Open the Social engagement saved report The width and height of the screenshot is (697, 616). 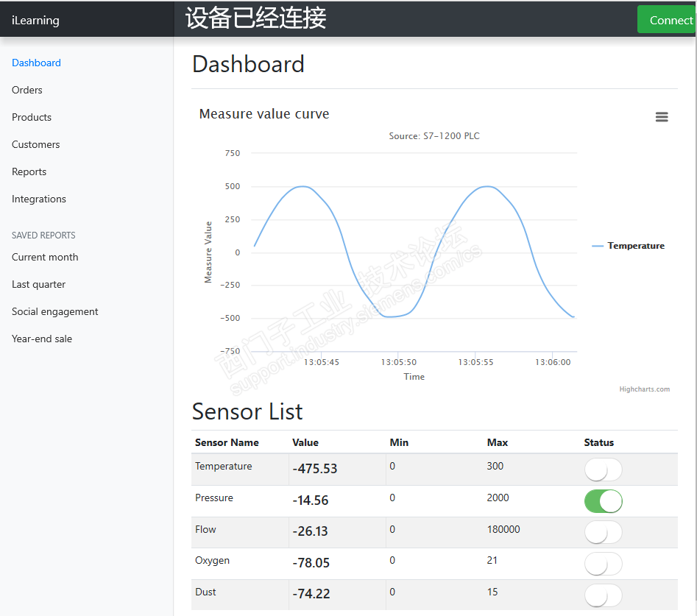[x=54, y=311]
